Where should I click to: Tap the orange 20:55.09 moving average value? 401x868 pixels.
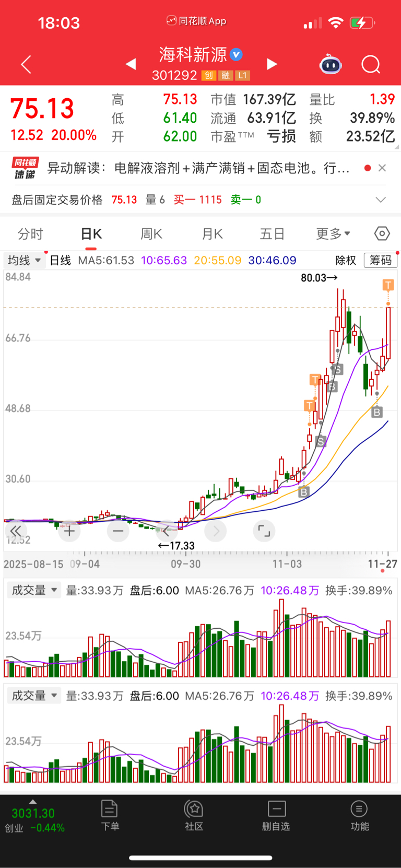click(x=218, y=260)
